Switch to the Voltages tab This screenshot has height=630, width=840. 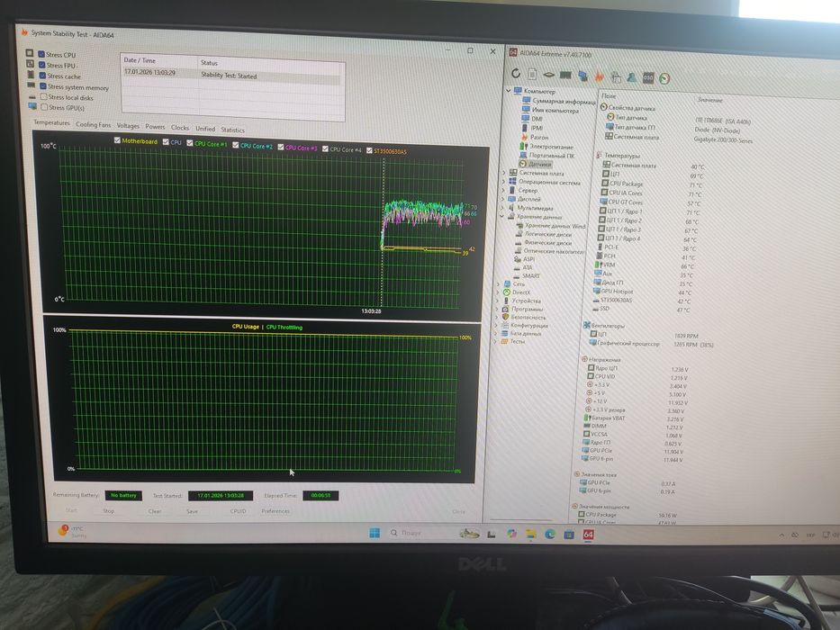(x=128, y=126)
